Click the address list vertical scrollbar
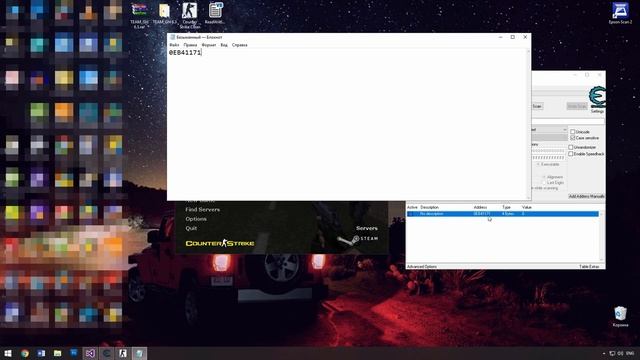 click(x=601, y=237)
